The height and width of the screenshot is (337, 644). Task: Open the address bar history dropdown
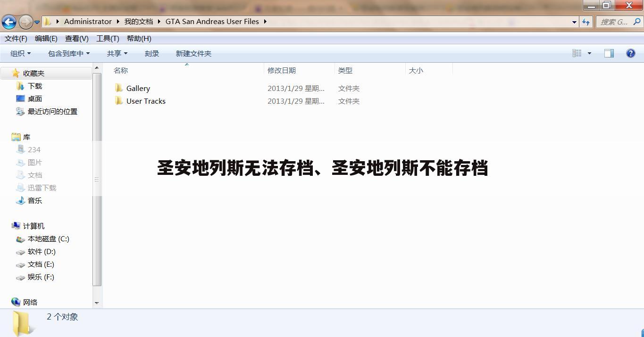pyautogui.click(x=574, y=22)
